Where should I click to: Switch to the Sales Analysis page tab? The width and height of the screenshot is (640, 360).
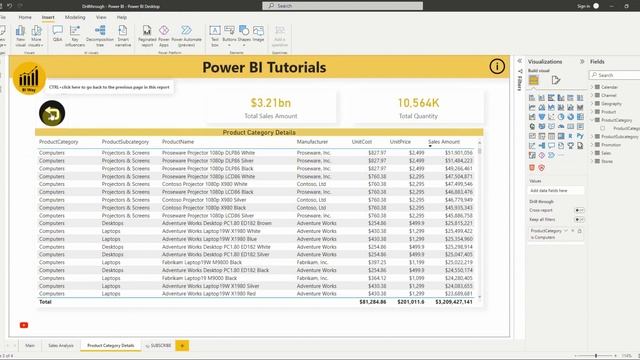click(61, 345)
